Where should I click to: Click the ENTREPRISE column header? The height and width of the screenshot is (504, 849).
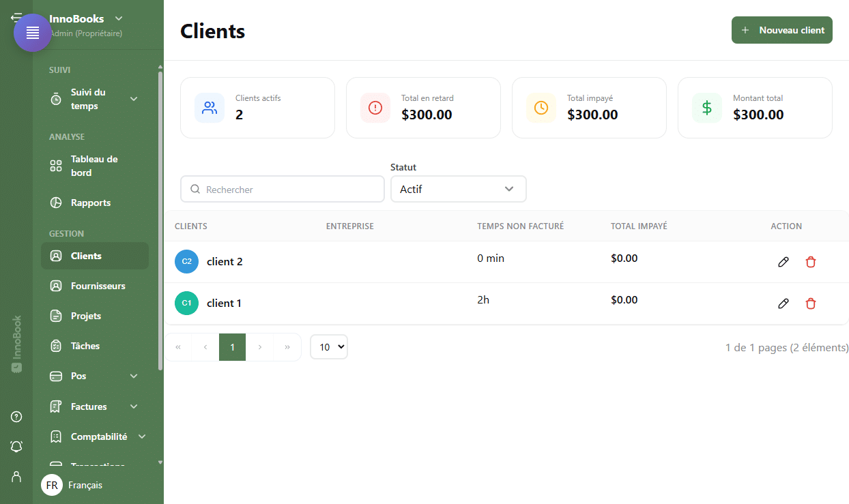coord(350,226)
